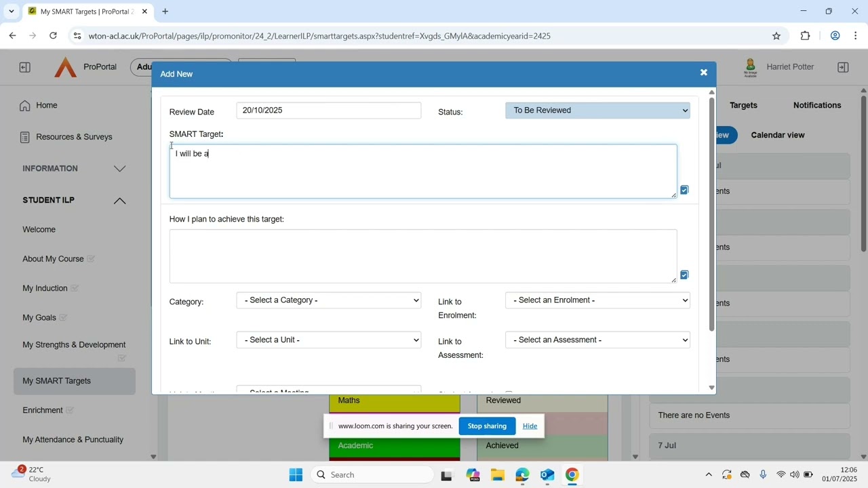Screen dimensions: 868x488
Task: Open the tab search dropdown arrow
Action: coord(11,12)
